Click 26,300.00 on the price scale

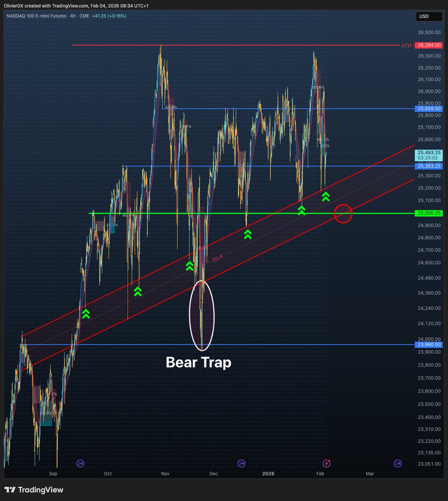[x=429, y=56]
